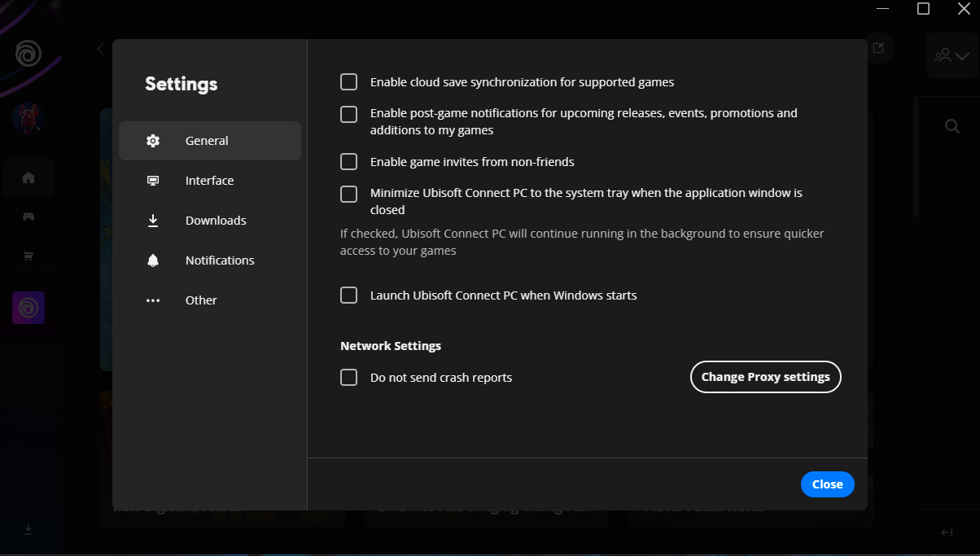Check Do not send crash reports
This screenshot has height=556, width=980.
[349, 378]
